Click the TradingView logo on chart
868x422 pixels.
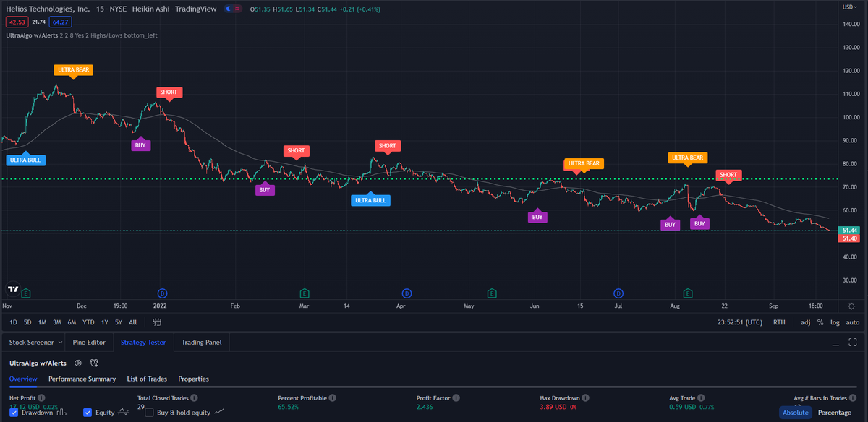click(x=12, y=289)
